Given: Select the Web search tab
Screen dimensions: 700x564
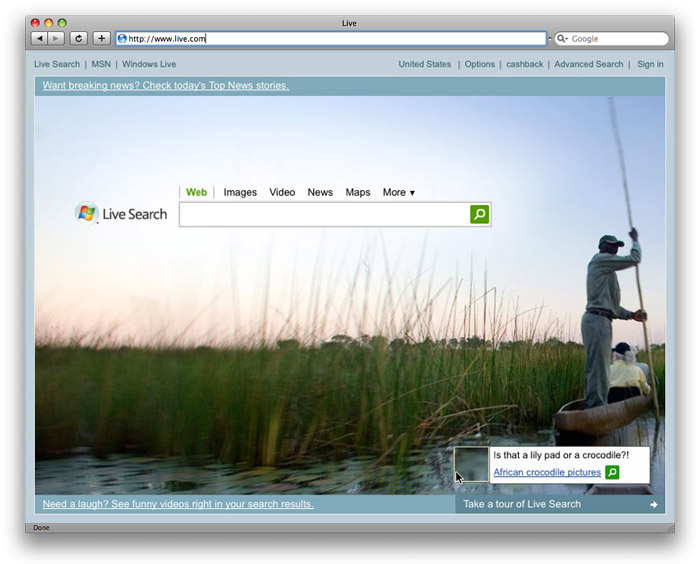Looking at the screenshot, I should point(196,192).
